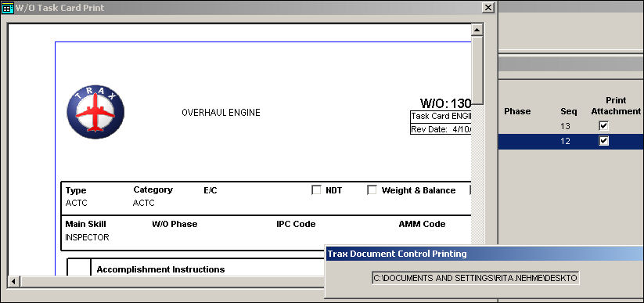This screenshot has width=644, height=303.
Task: Click the ACTC value under Category
Action: pos(144,203)
